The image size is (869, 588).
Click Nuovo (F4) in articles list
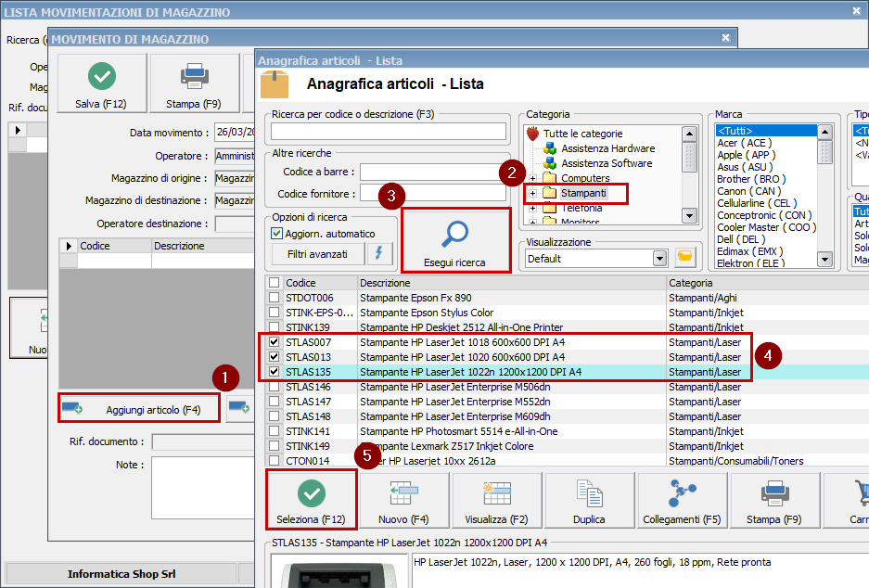coord(404,499)
